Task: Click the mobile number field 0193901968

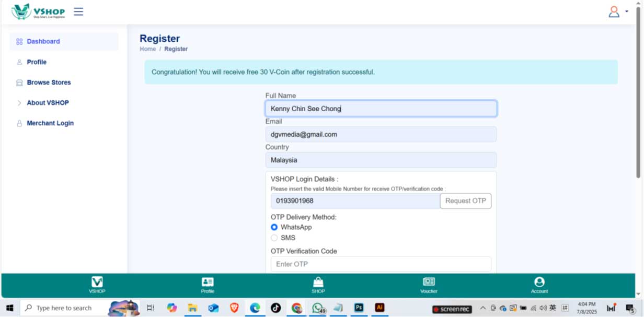Action: [355, 201]
